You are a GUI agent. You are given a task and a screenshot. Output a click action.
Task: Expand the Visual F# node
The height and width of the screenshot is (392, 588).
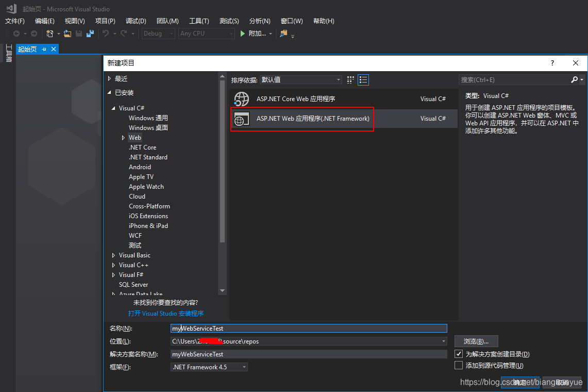(113, 275)
